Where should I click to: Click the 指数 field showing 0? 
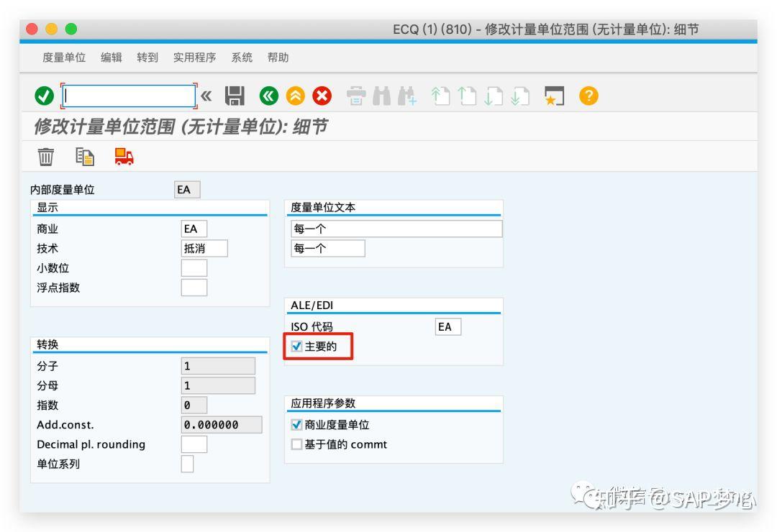click(194, 405)
